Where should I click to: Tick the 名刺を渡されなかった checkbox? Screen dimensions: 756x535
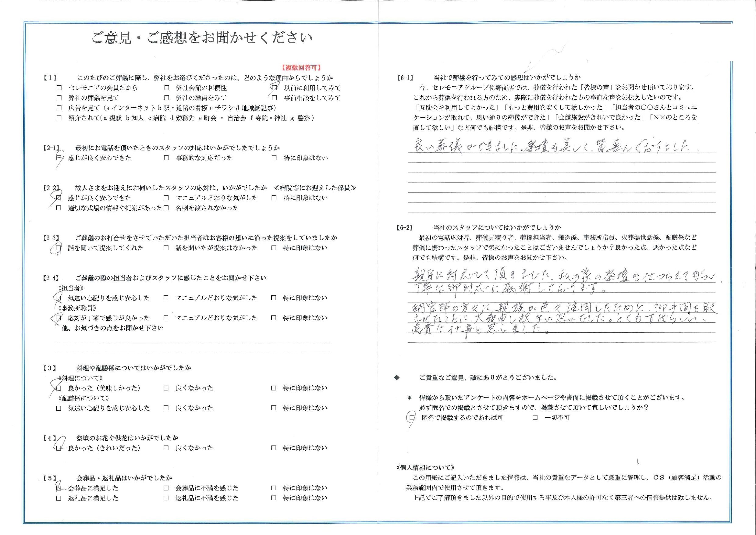166,208
